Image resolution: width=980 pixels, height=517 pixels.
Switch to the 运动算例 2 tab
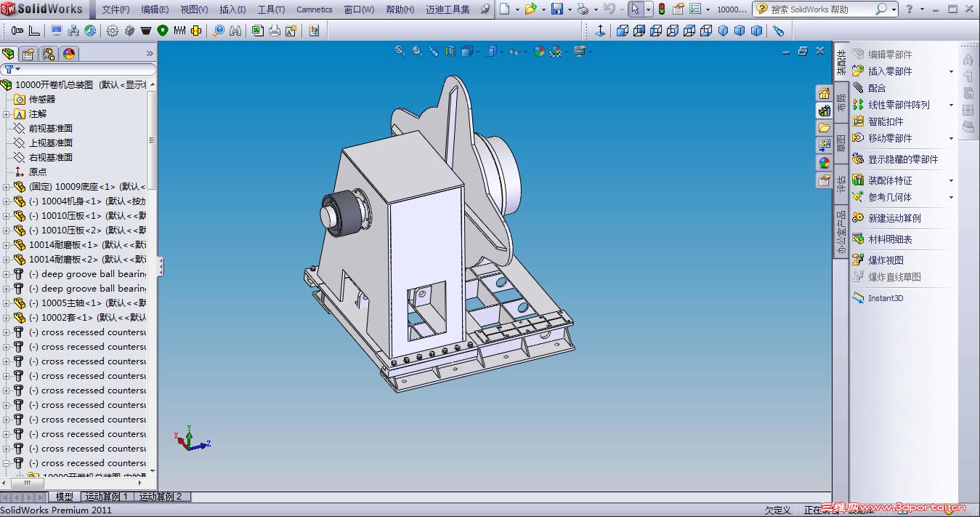(x=160, y=497)
